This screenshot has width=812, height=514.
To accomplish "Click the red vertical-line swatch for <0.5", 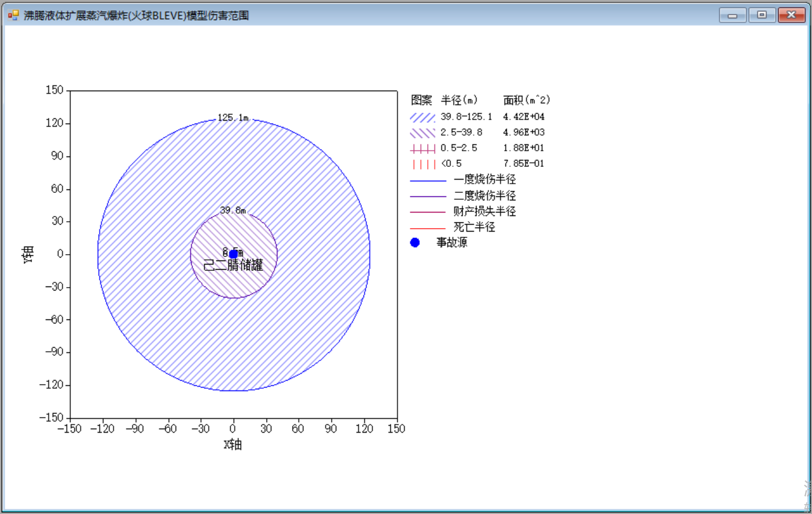I will pyautogui.click(x=424, y=165).
